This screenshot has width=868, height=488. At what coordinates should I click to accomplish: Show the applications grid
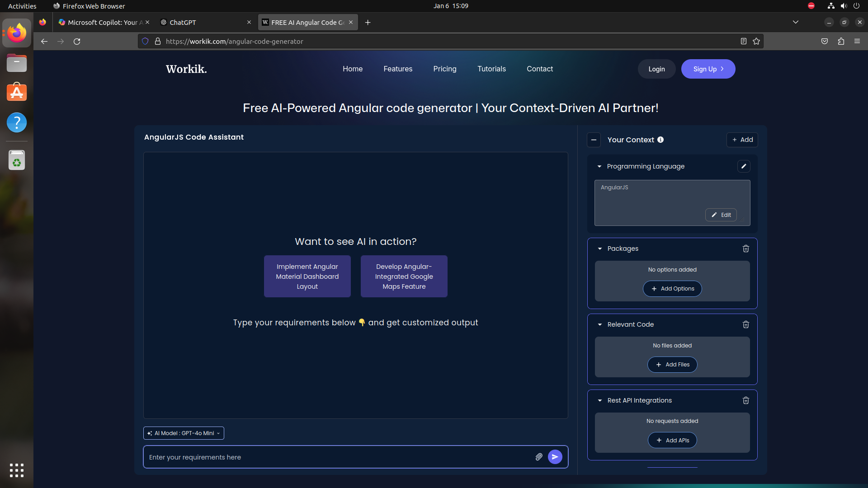17,470
